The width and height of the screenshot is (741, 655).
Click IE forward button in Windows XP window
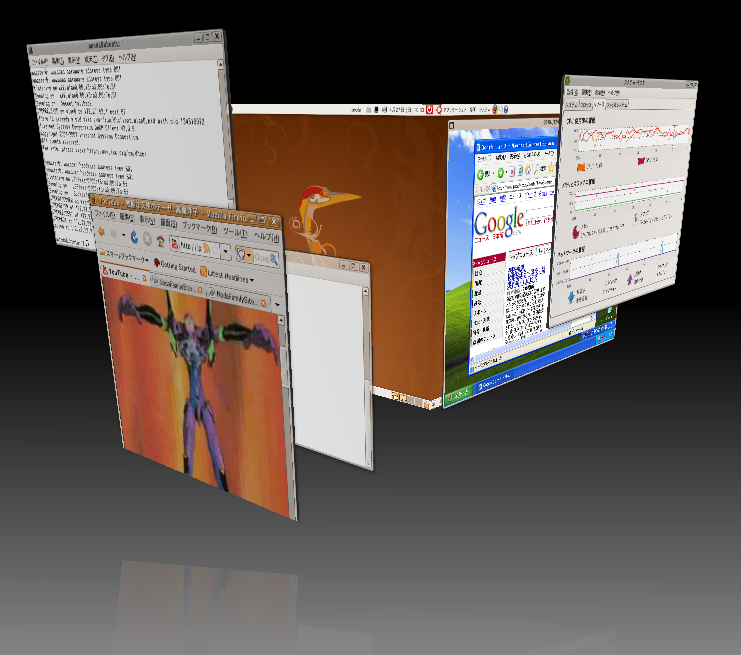point(500,172)
